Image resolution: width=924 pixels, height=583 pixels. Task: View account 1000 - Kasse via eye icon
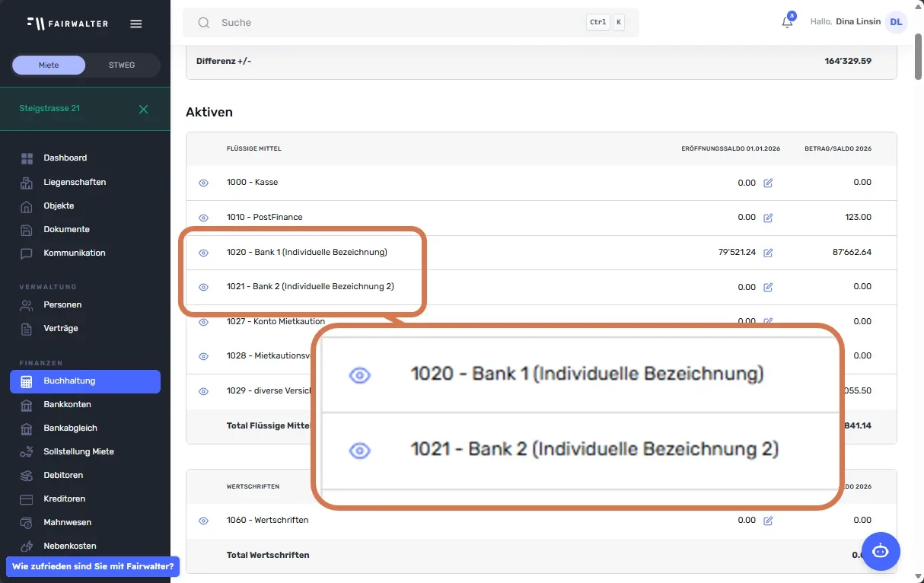point(203,183)
